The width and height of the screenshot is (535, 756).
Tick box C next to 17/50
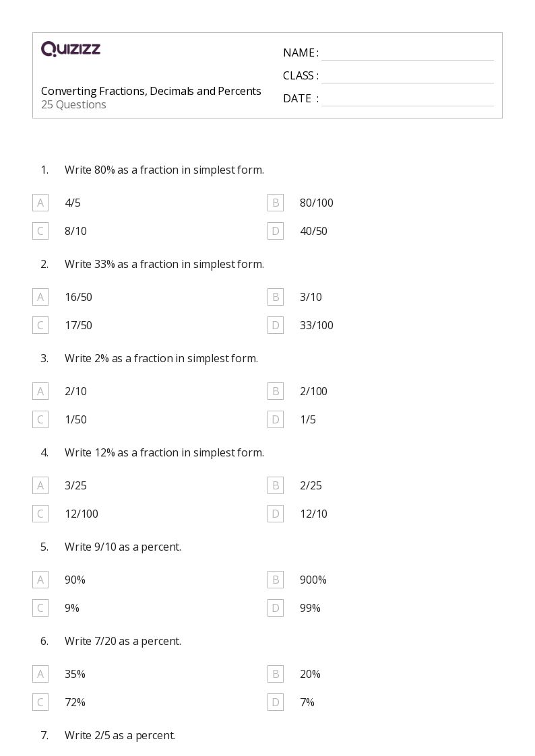[x=40, y=325]
